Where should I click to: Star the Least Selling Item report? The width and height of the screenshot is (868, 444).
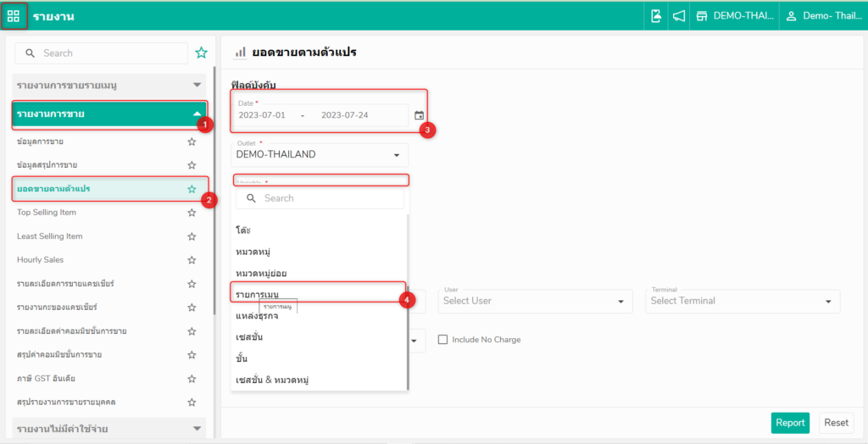click(x=192, y=236)
